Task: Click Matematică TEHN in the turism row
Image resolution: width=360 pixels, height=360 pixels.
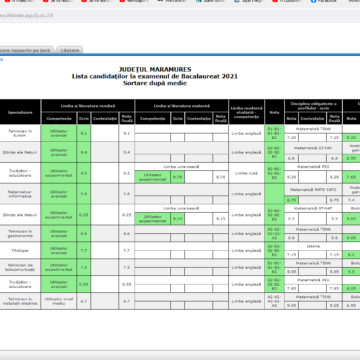Action: click(x=313, y=129)
